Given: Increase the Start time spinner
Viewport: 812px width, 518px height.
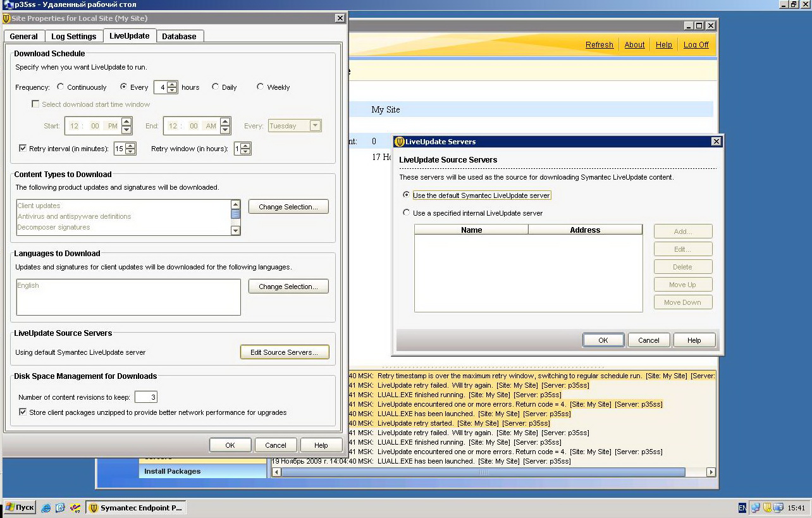Looking at the screenshot, I should point(126,122).
